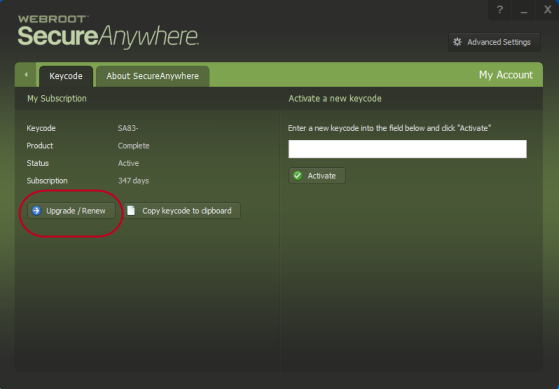Click the Subscription field label
This screenshot has width=559, height=389.
pyautogui.click(x=47, y=180)
